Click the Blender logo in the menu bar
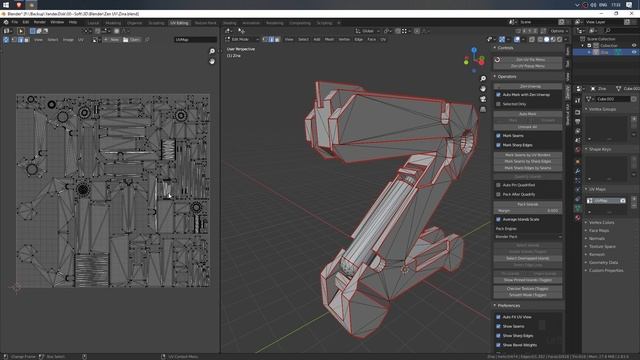The width and height of the screenshot is (640, 360). (x=6, y=22)
